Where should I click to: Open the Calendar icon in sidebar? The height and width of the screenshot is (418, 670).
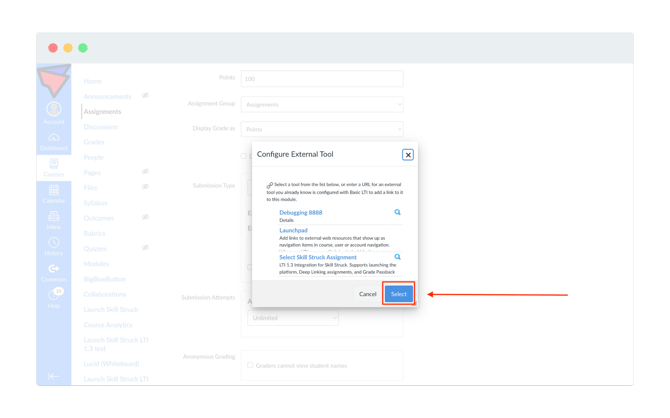54,190
